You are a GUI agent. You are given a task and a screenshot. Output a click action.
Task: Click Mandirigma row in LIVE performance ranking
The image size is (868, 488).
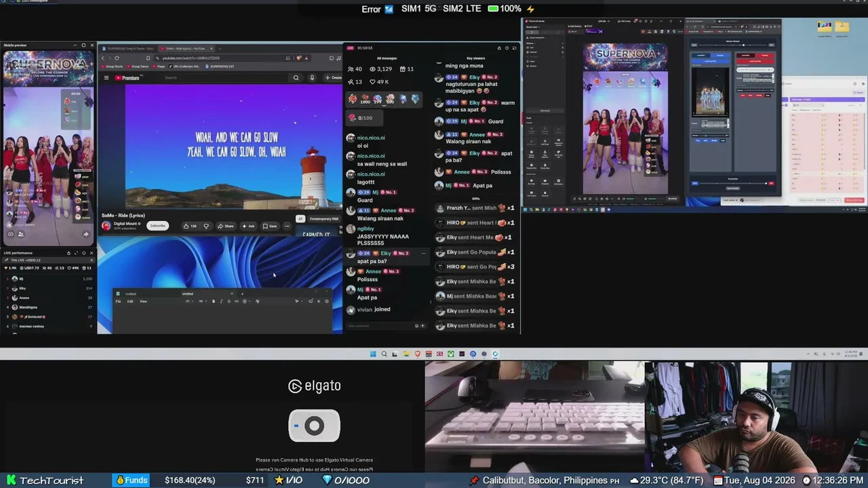[49, 307]
